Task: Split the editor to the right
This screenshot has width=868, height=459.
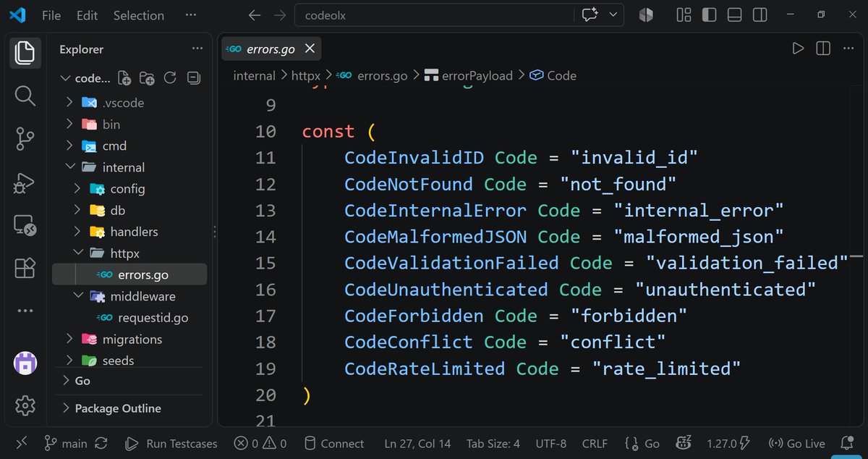Action: [x=823, y=49]
